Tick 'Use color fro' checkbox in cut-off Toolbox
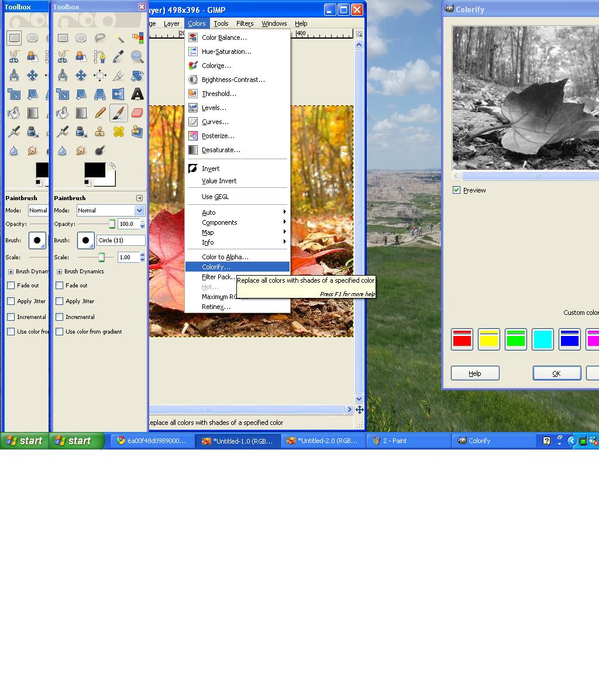Viewport: 599px width, 700px height. [x=11, y=332]
